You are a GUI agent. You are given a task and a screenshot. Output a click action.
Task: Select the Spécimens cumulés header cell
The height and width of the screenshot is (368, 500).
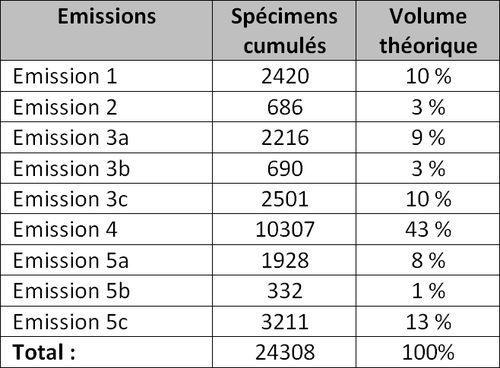click(x=284, y=30)
